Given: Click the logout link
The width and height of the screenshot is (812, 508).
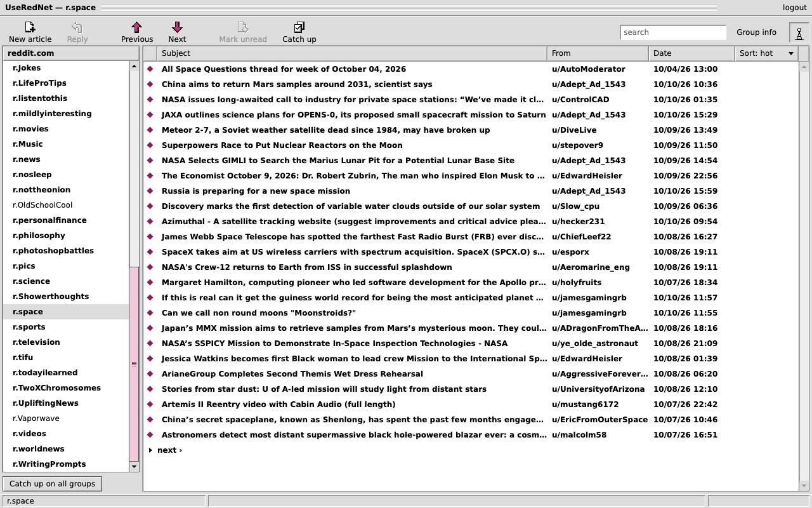Looking at the screenshot, I should pos(794,8).
